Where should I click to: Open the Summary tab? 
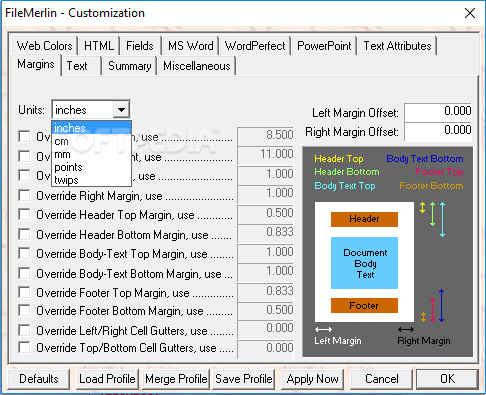pyautogui.click(x=130, y=66)
